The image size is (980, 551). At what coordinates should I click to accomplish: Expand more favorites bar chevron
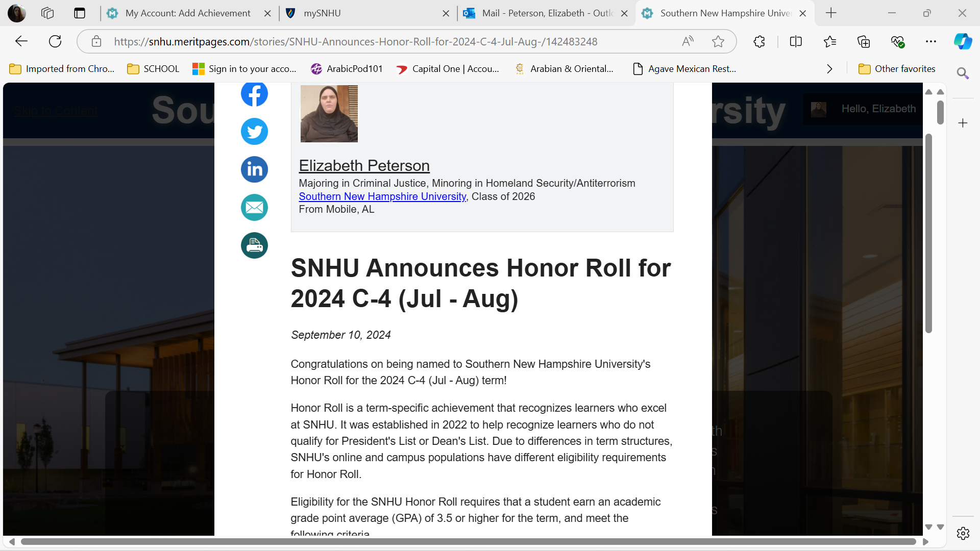click(829, 69)
